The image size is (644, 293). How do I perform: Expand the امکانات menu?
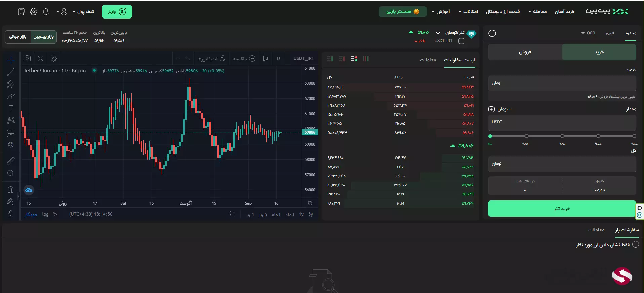pyautogui.click(x=468, y=12)
